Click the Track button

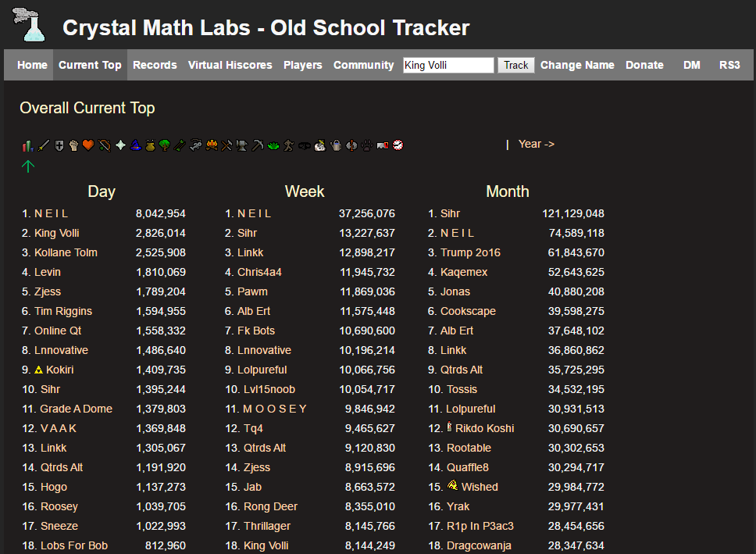tap(516, 65)
